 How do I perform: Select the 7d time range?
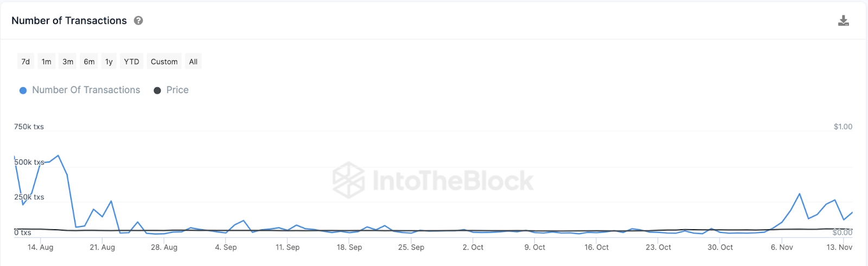25,62
